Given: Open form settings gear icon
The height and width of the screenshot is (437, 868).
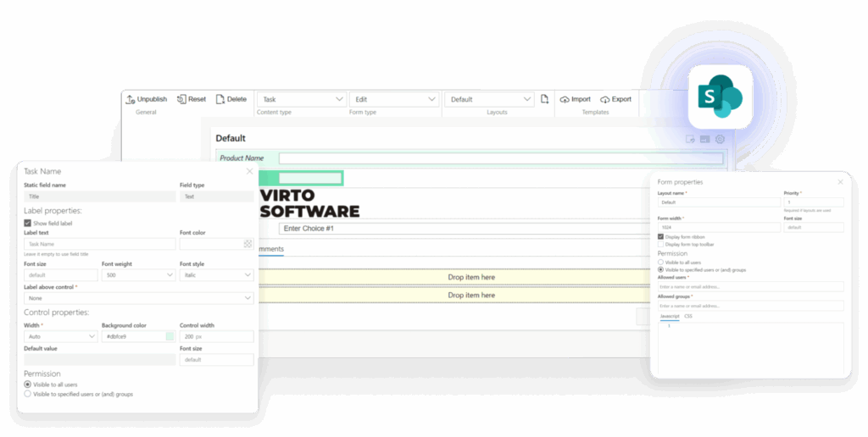Looking at the screenshot, I should (x=720, y=139).
